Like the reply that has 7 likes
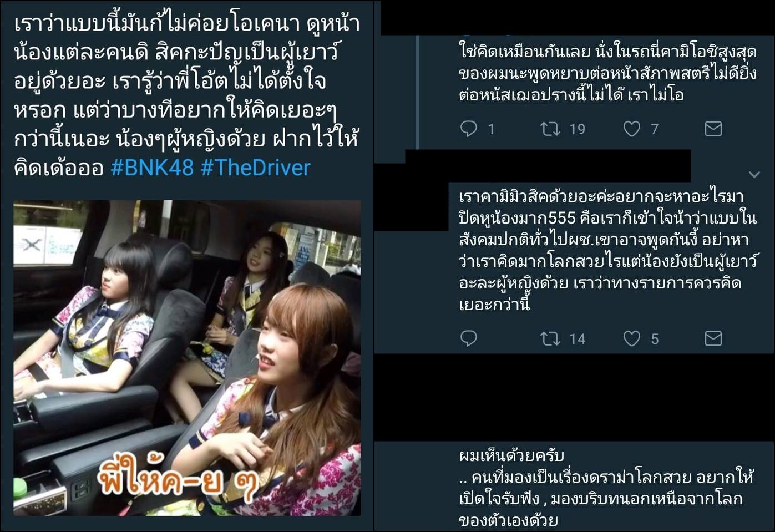Screen dimensions: 775x532 coord(632,129)
